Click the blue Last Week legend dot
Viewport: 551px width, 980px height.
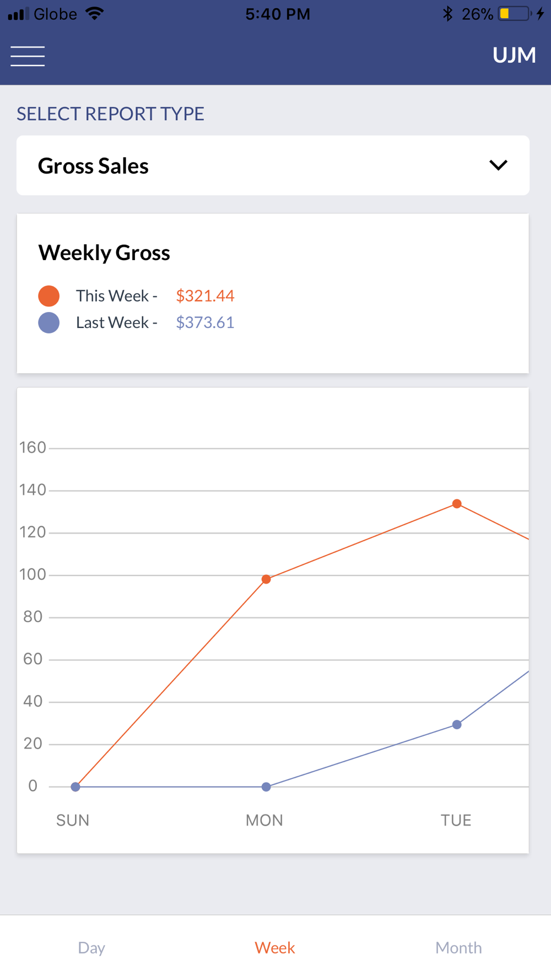pos(49,322)
